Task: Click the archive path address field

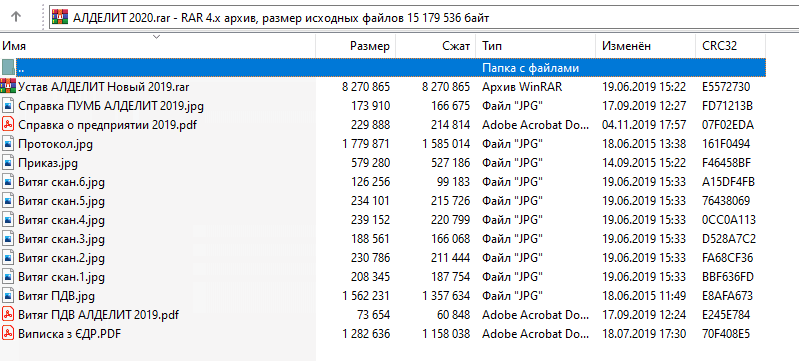Action: click(422, 18)
